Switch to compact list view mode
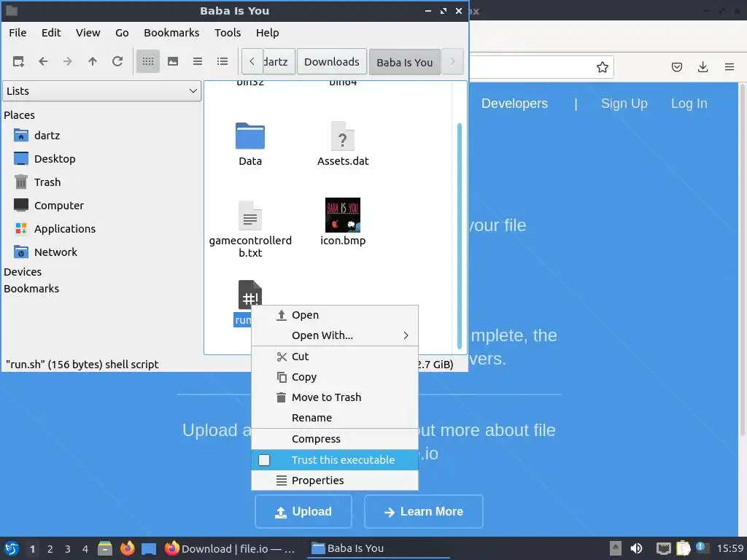The height and width of the screenshot is (560, 747). coord(198,61)
